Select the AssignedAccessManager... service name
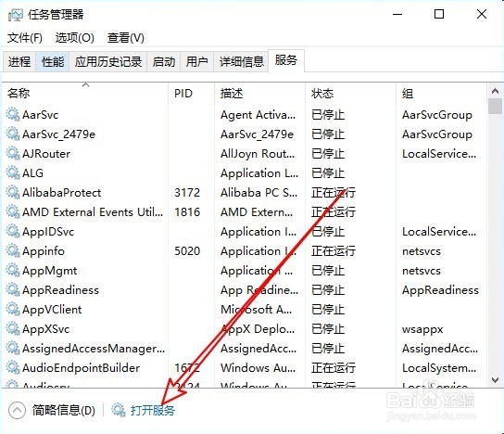Viewport: 504px width, 434px height. click(94, 349)
